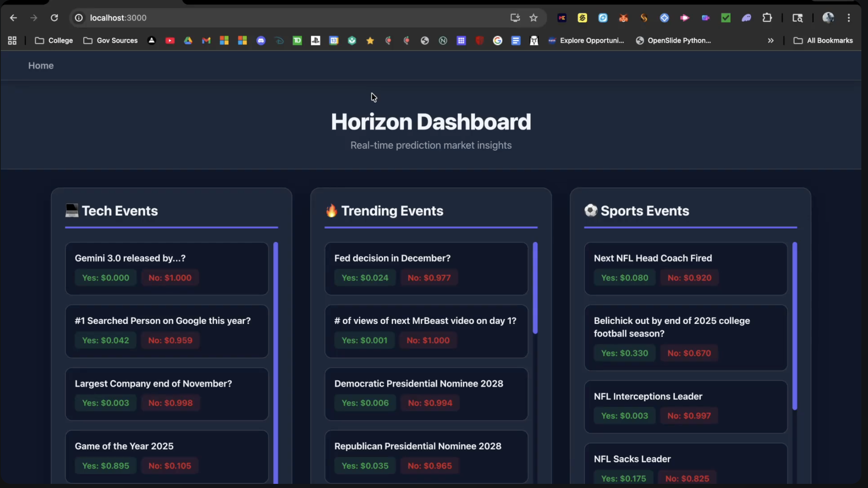Click the Home navigation link
868x488 pixels.
[41, 65]
